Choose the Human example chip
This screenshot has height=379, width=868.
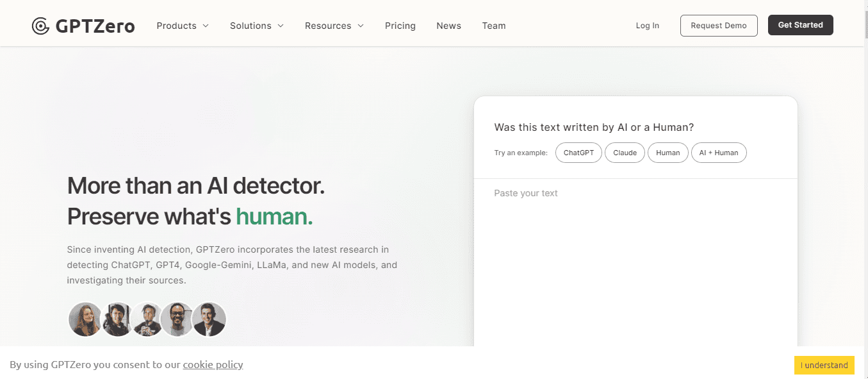click(x=667, y=153)
